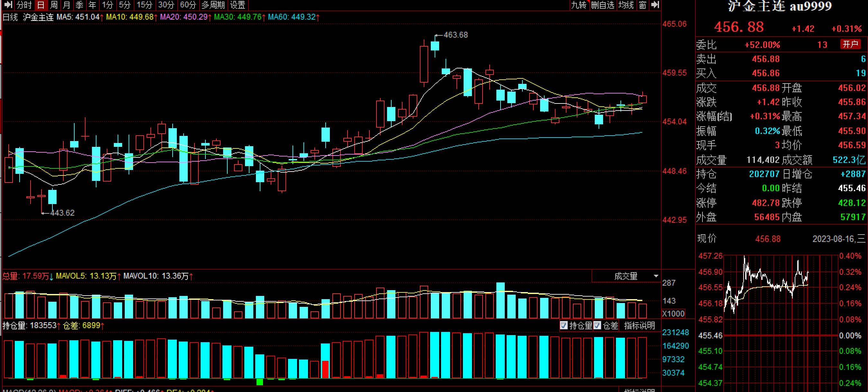Click the 九转 indicator button
The width and height of the screenshot is (868, 392).
[579, 5]
